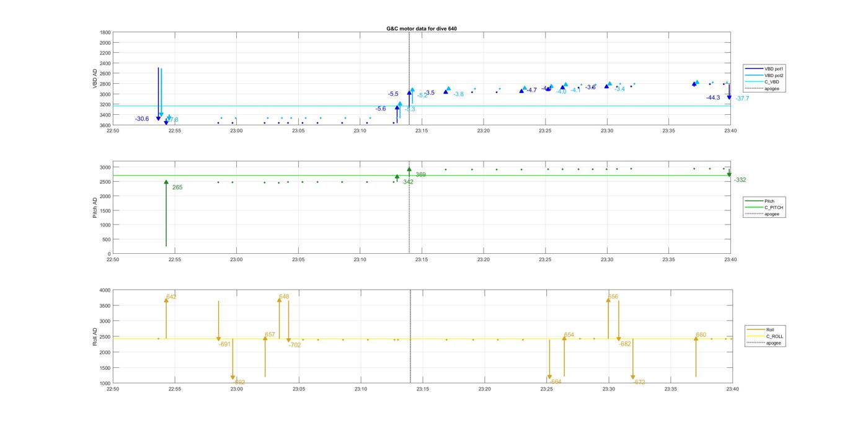Click the -672 label in Roll plot
The height and width of the screenshot is (430, 868).
639,382
